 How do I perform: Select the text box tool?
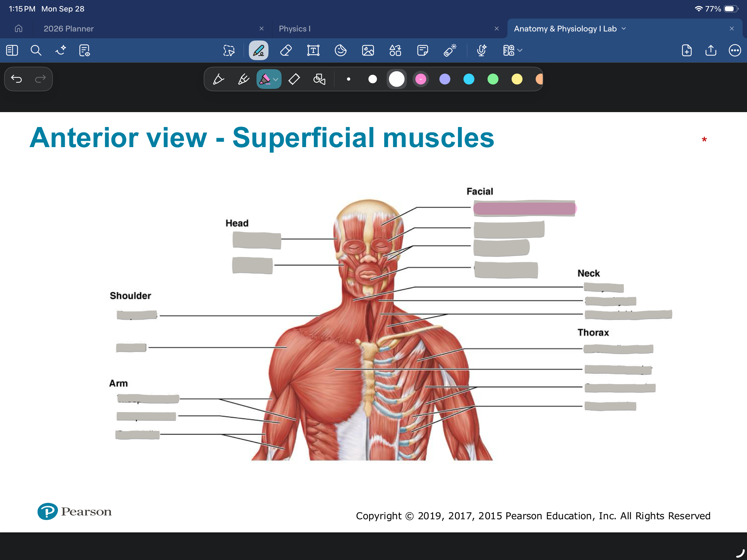313,50
